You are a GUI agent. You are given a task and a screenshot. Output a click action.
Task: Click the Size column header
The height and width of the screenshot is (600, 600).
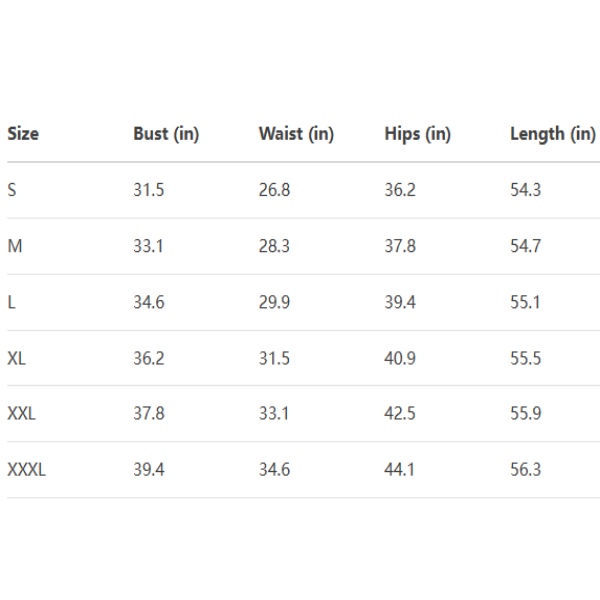pos(23,134)
